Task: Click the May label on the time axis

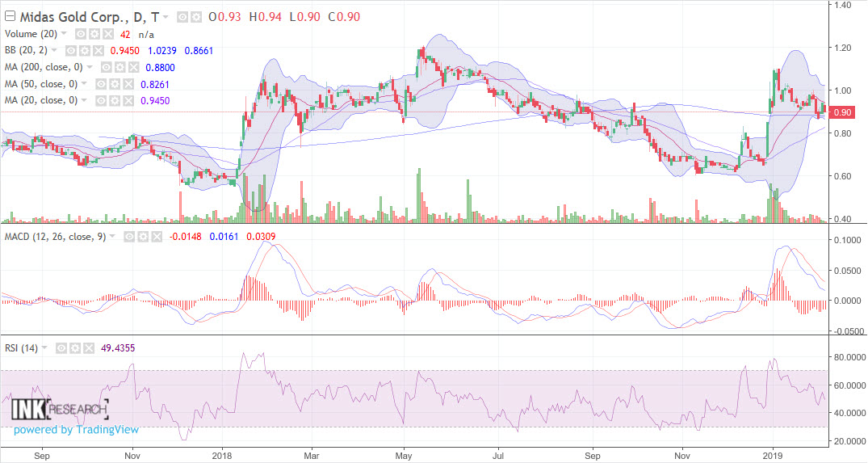Action: pos(404,456)
